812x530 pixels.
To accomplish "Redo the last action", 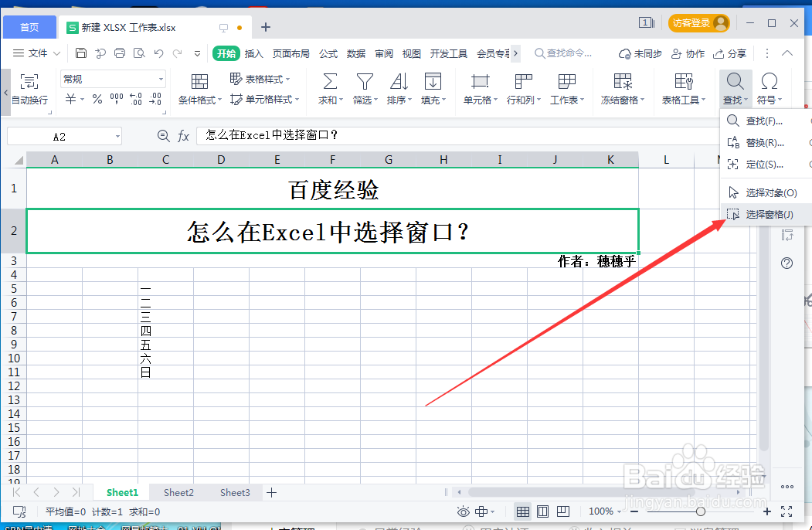I will [177, 53].
